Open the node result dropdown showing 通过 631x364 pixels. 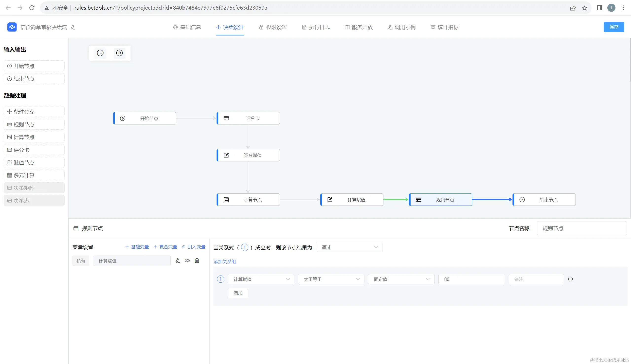tap(349, 247)
